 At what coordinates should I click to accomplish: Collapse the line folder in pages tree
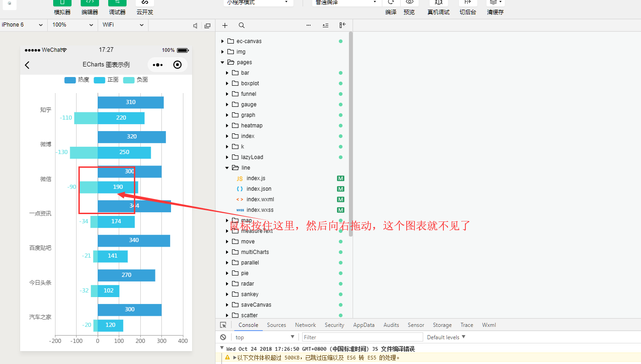click(226, 167)
